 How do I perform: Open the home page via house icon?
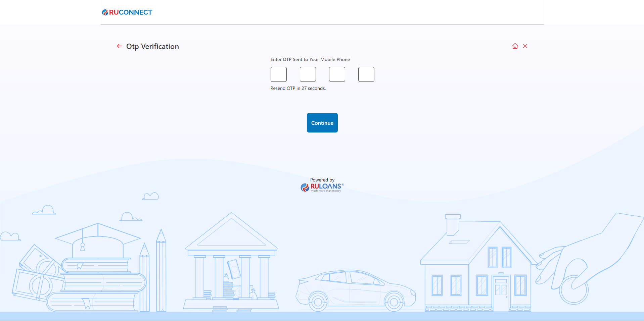click(515, 46)
